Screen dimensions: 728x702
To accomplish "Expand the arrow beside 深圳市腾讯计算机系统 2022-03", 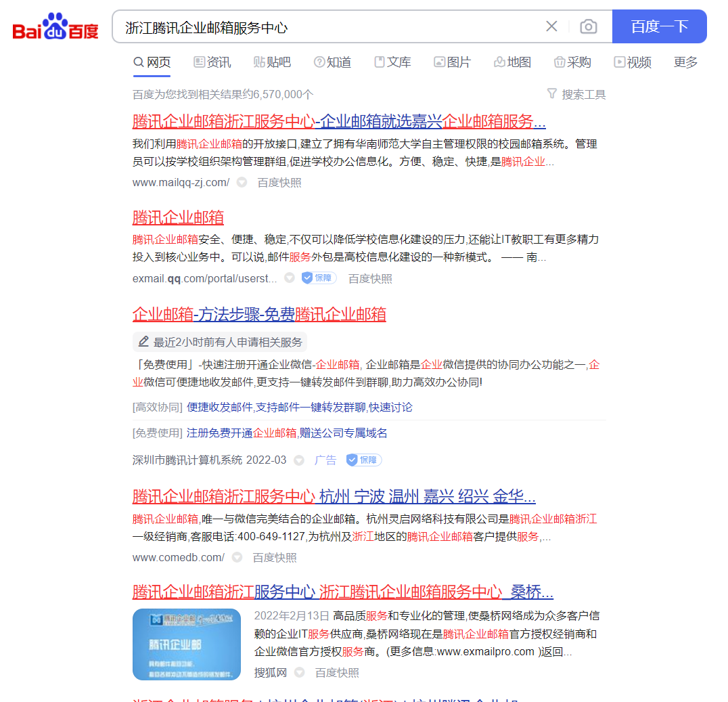I will pos(299,460).
